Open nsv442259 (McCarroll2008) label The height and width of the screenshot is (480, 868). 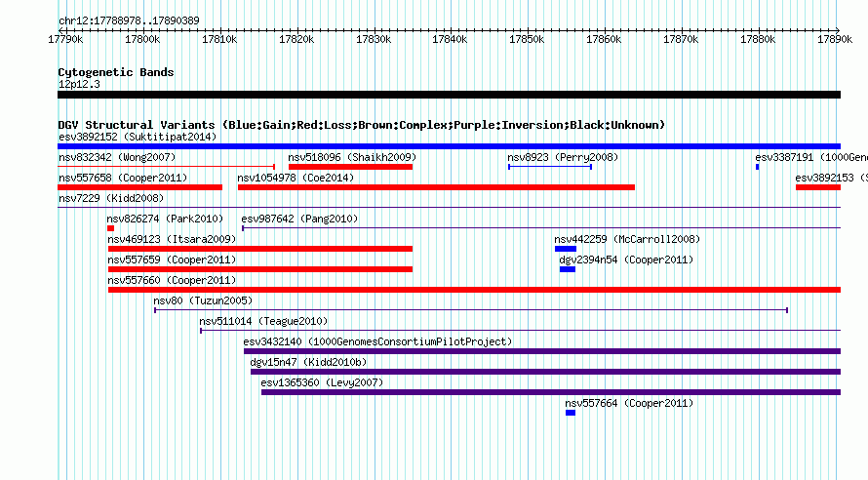tap(627, 239)
